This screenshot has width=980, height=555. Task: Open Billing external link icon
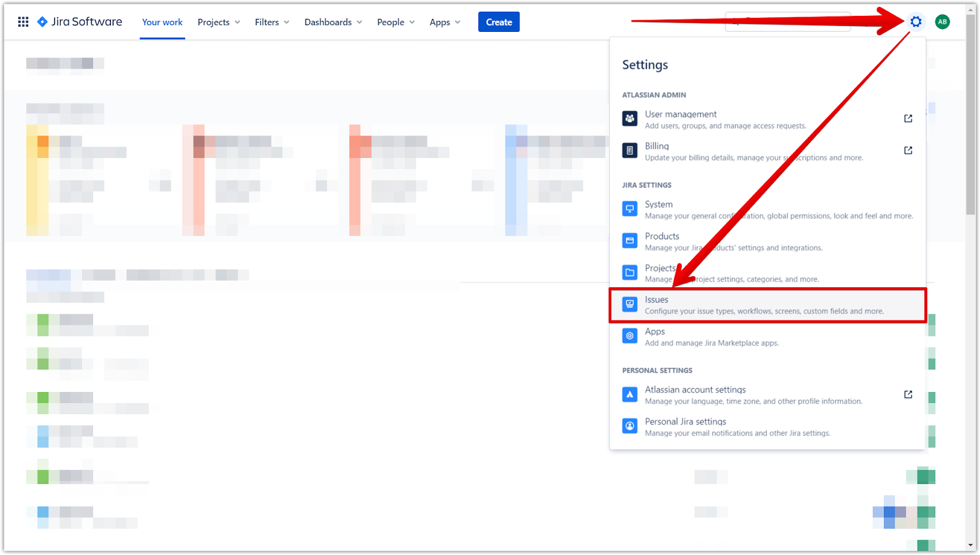(908, 151)
